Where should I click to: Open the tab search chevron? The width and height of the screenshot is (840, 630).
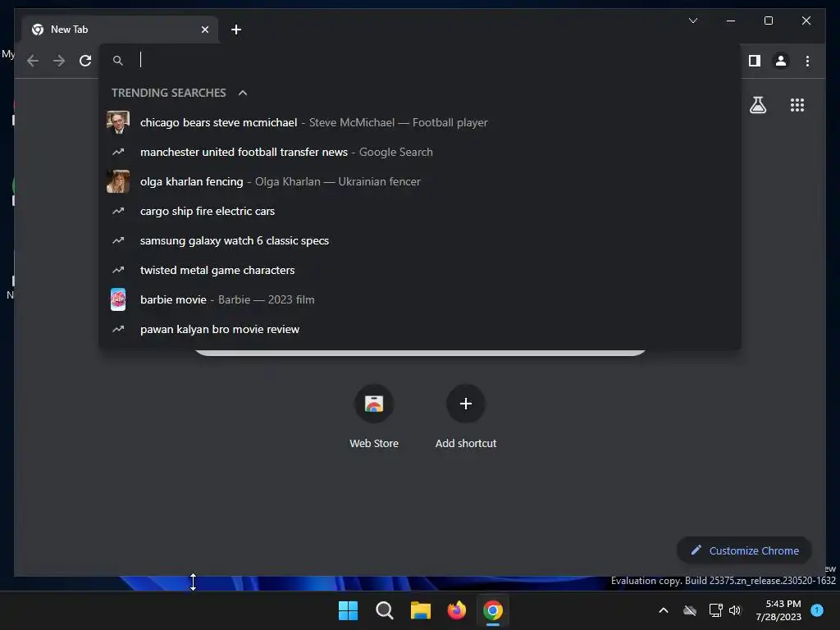692,21
